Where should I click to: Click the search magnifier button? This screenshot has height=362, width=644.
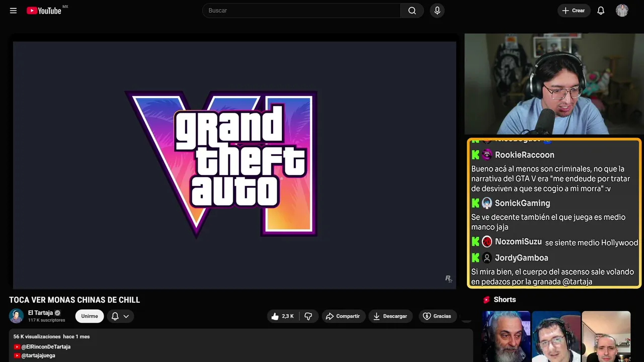coord(412,11)
